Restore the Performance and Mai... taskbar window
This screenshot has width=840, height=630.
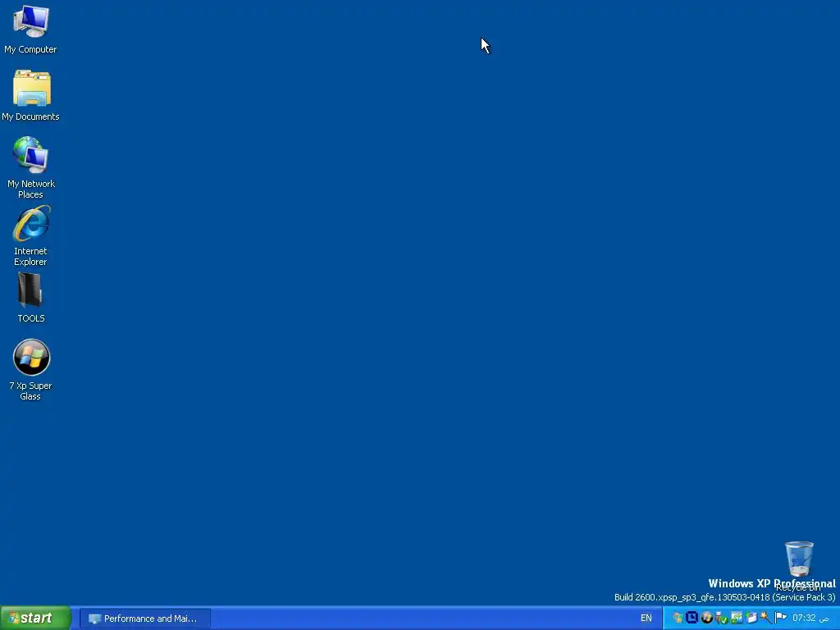point(145,619)
